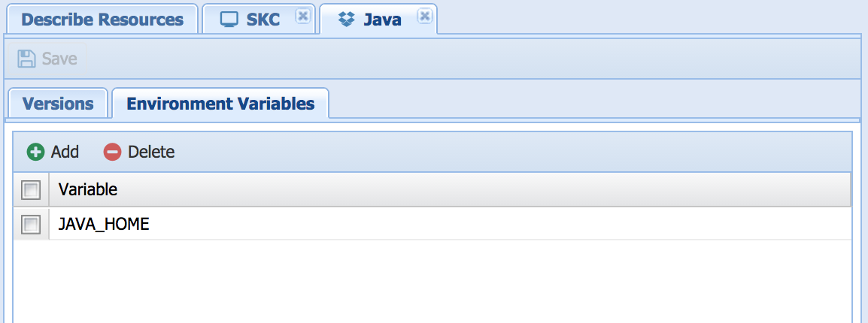Click the Delete button text

pos(151,152)
